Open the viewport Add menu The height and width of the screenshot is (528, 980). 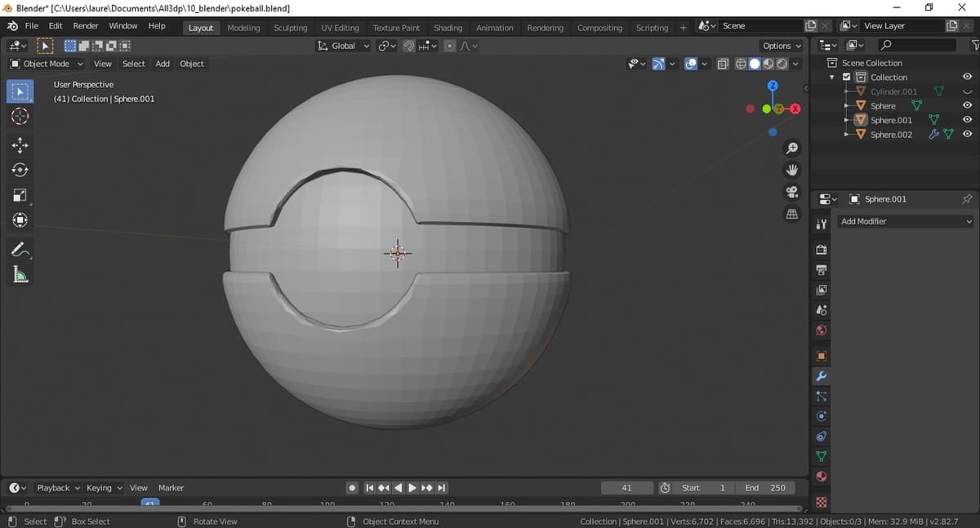tap(163, 64)
